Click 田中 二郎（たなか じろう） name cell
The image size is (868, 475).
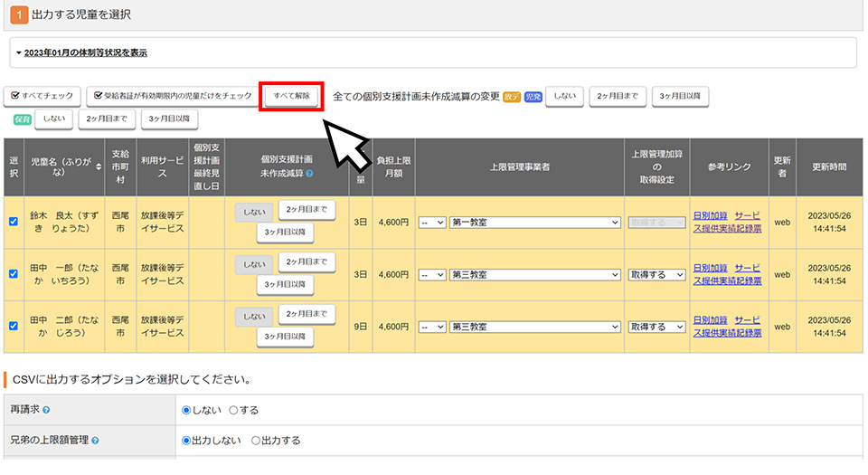tap(64, 326)
